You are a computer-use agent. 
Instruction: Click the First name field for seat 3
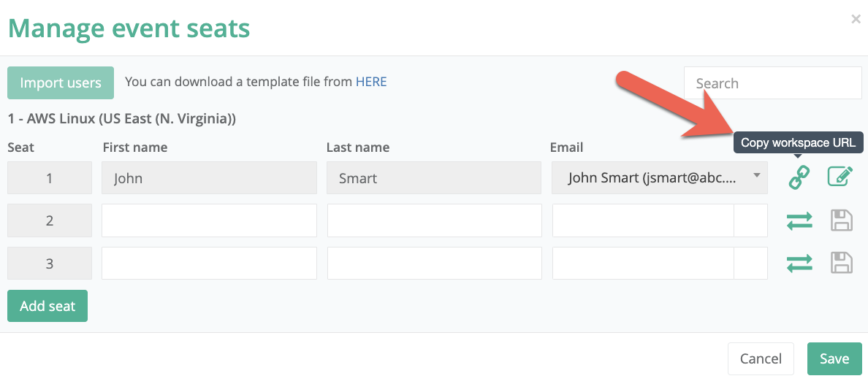pyautogui.click(x=209, y=263)
